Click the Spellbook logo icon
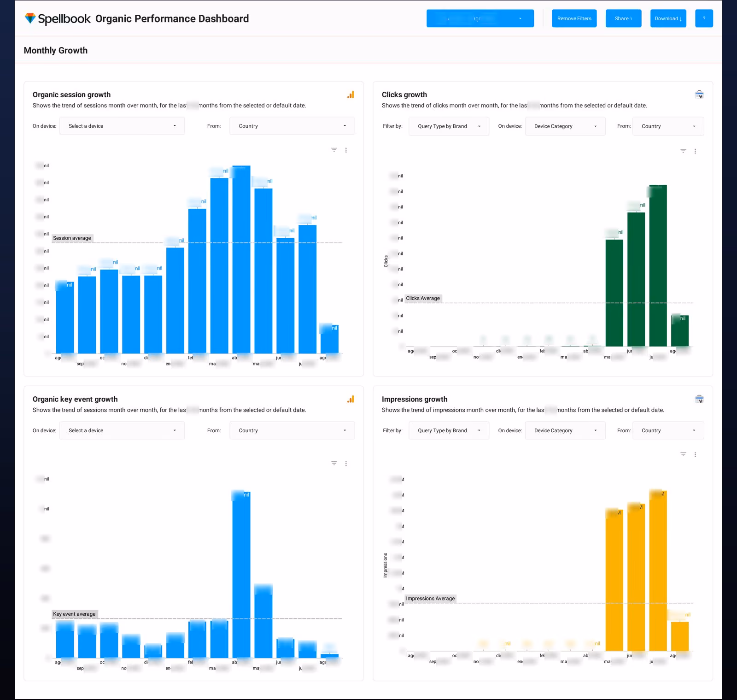The height and width of the screenshot is (700, 737). 30,18
